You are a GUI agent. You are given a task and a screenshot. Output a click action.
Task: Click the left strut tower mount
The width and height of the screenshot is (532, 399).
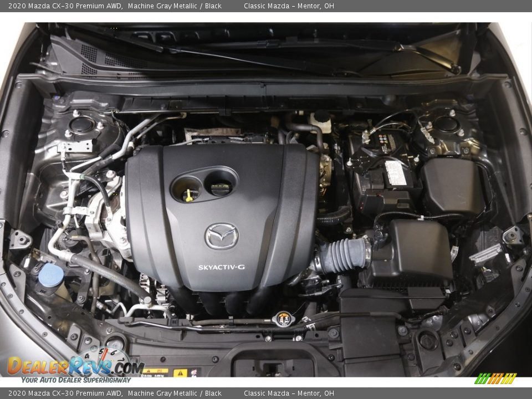82,125
